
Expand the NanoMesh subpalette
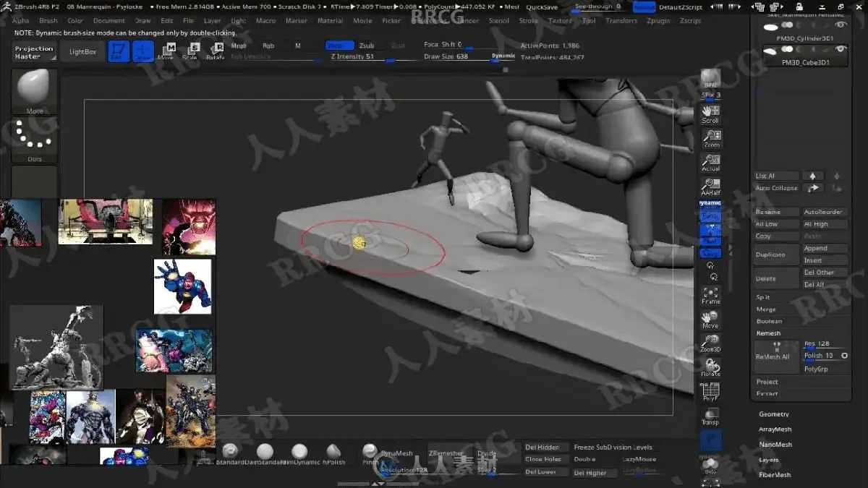point(775,445)
